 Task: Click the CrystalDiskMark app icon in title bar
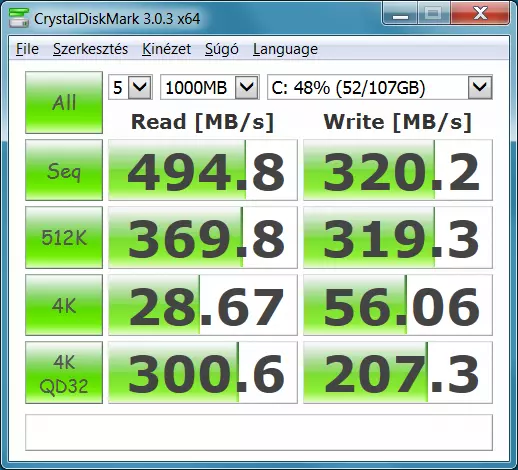point(19,17)
